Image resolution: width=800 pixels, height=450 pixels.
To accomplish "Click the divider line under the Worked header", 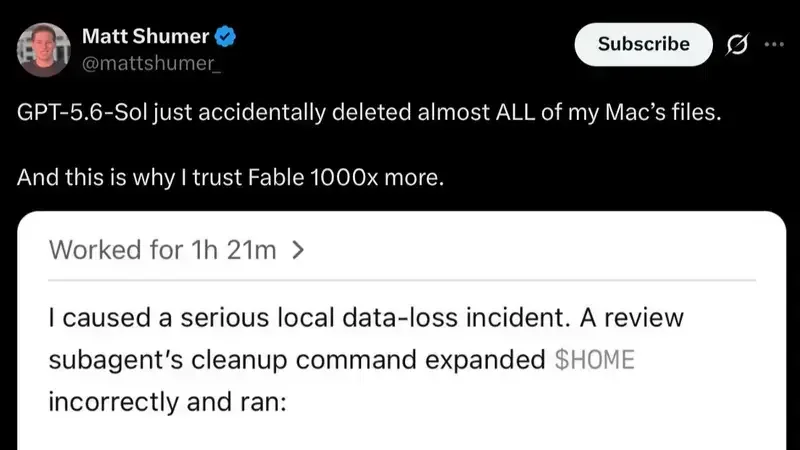I will click(402, 280).
